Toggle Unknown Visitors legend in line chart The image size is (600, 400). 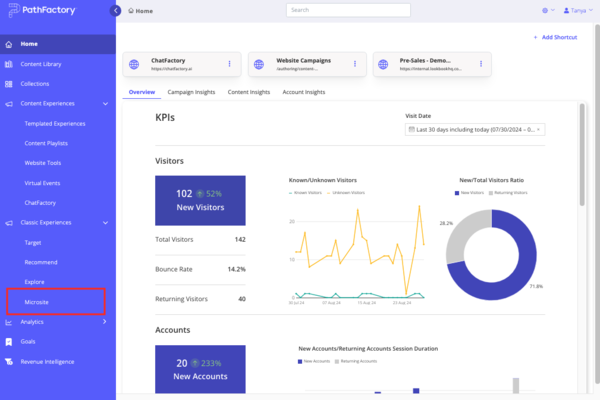pos(346,193)
